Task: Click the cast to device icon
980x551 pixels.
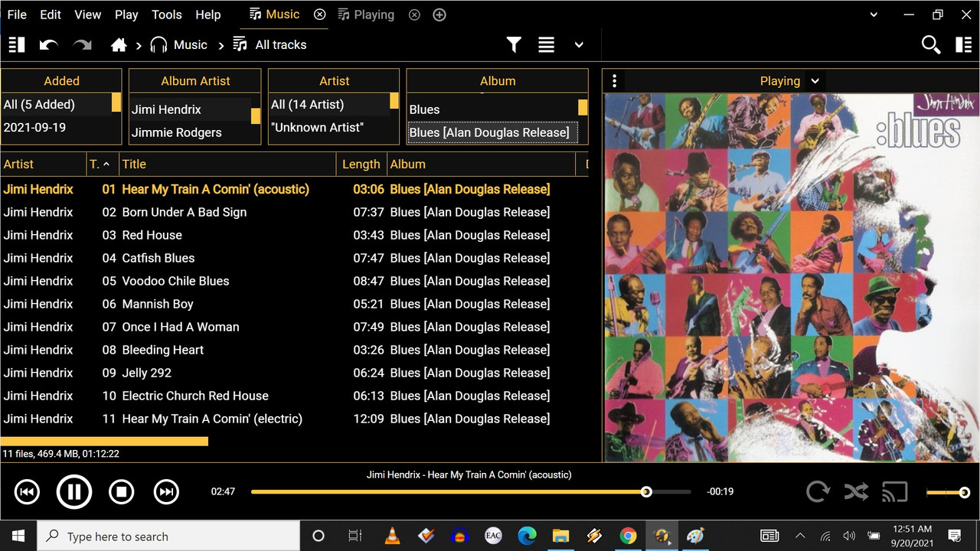Action: click(x=894, y=491)
